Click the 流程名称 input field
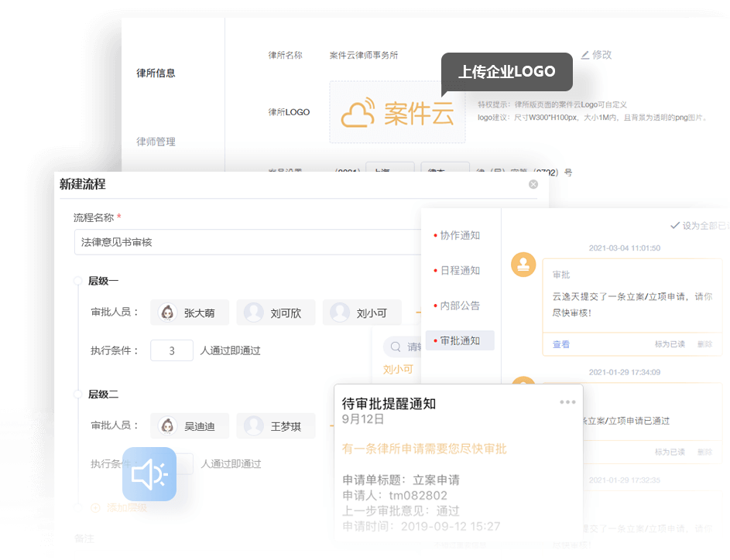This screenshot has height=560, width=730. tap(247, 242)
